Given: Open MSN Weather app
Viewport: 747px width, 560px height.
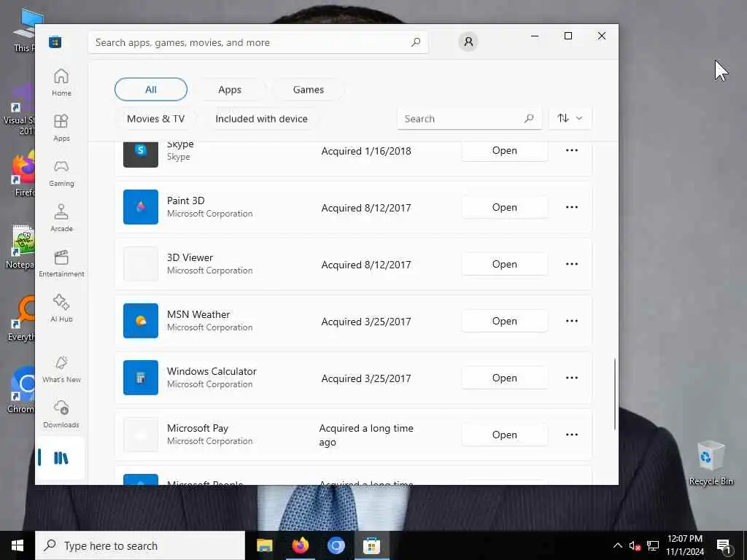Looking at the screenshot, I should click(505, 321).
